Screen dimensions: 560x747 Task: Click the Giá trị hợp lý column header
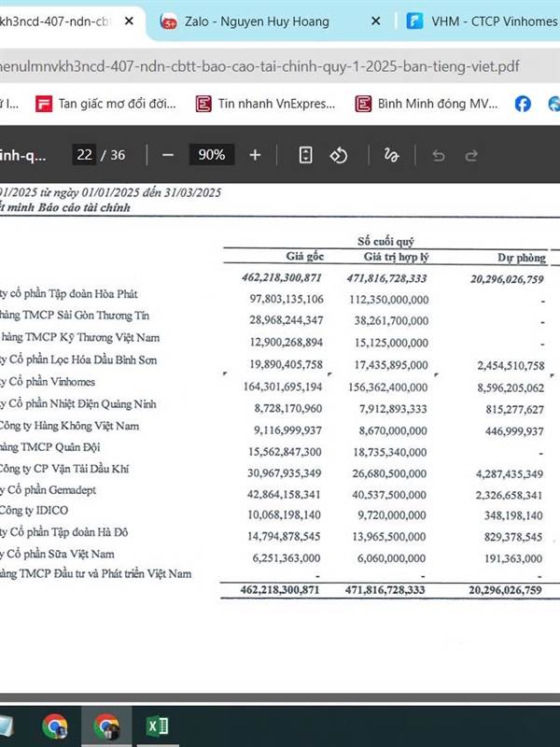click(396, 257)
